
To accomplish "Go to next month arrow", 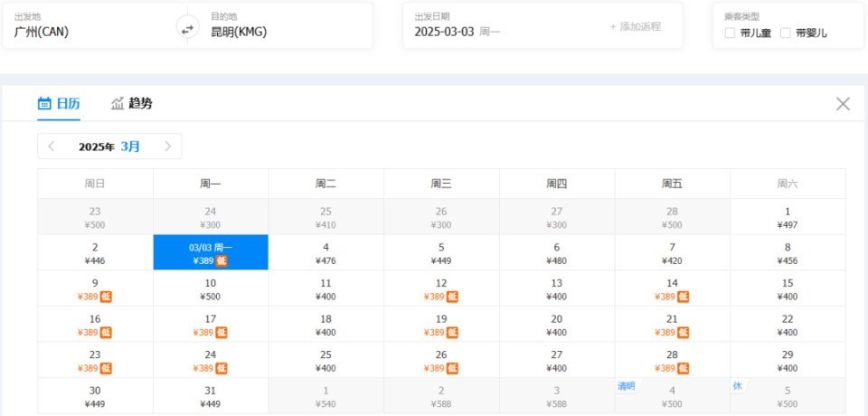I will click(167, 147).
